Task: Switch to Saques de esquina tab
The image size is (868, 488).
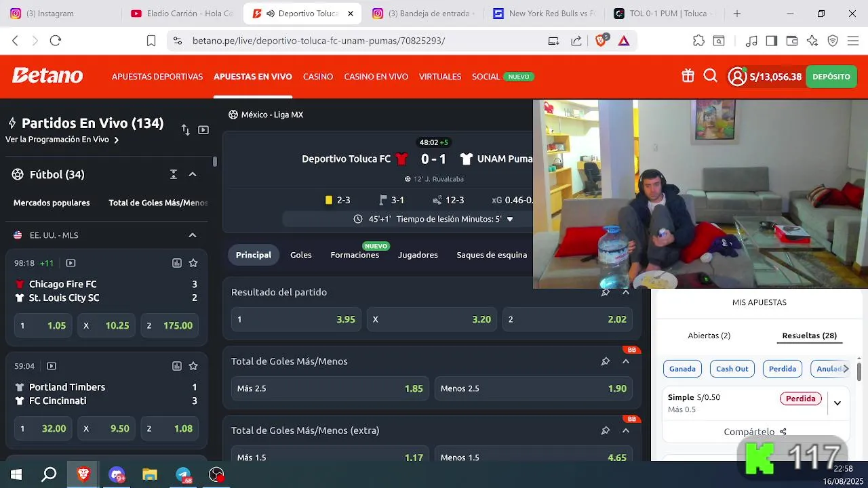Action: point(492,255)
